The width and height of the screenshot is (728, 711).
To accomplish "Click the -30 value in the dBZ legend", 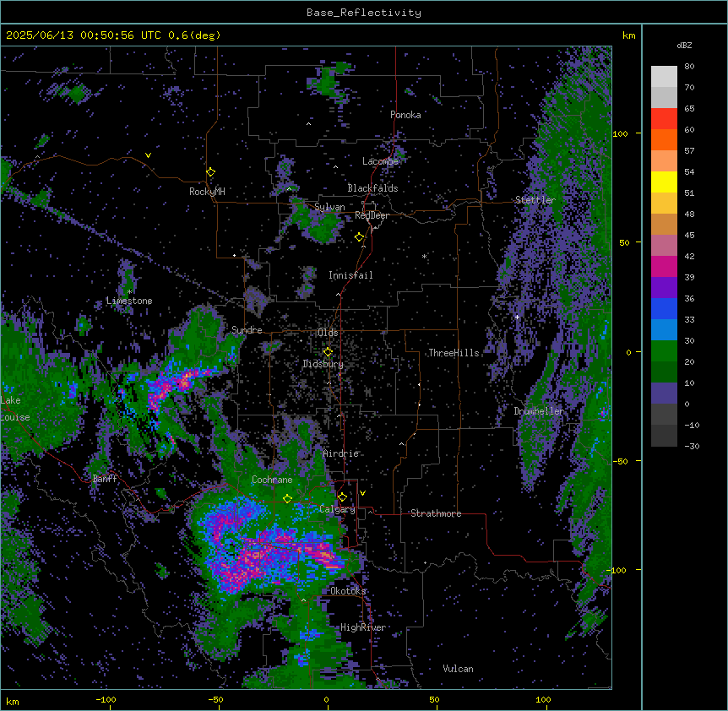I will (692, 446).
